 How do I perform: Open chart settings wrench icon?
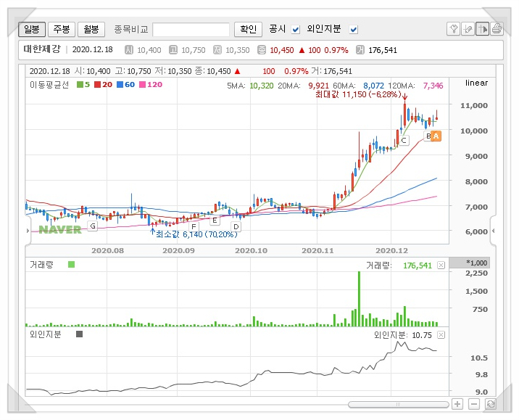[454, 29]
